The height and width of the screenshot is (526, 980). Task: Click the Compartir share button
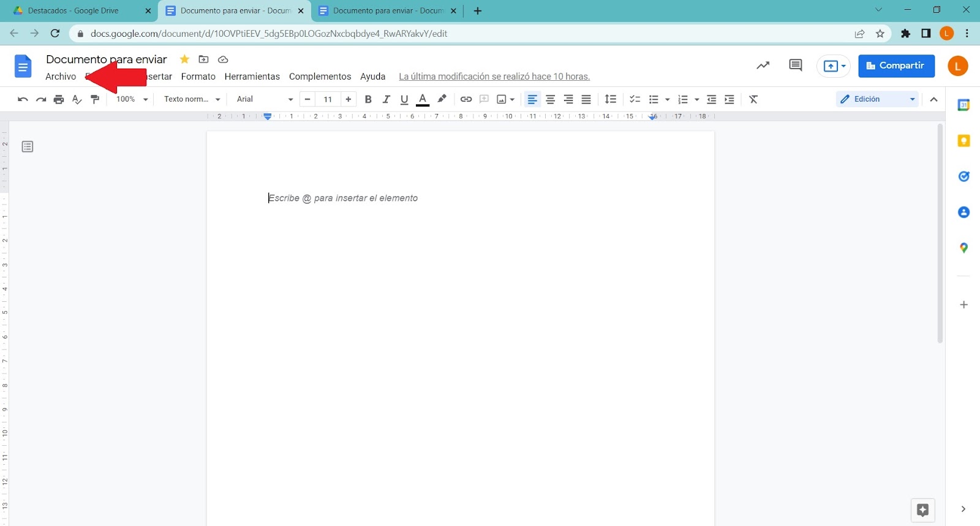coord(897,66)
